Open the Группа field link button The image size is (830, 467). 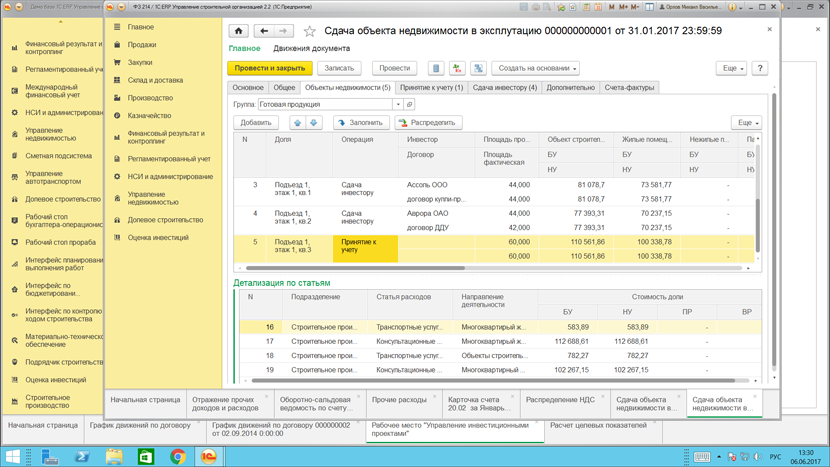pos(409,104)
